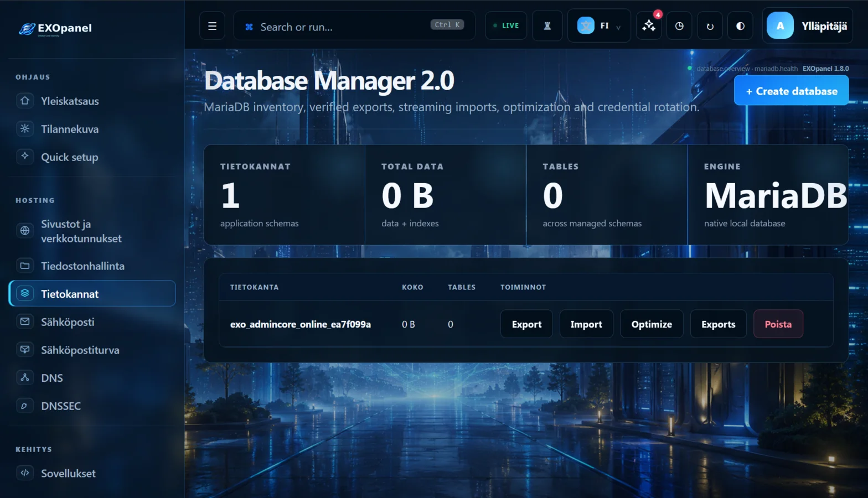This screenshot has height=498, width=868.
Task: Click the KOKO column header
Action: pos(412,287)
